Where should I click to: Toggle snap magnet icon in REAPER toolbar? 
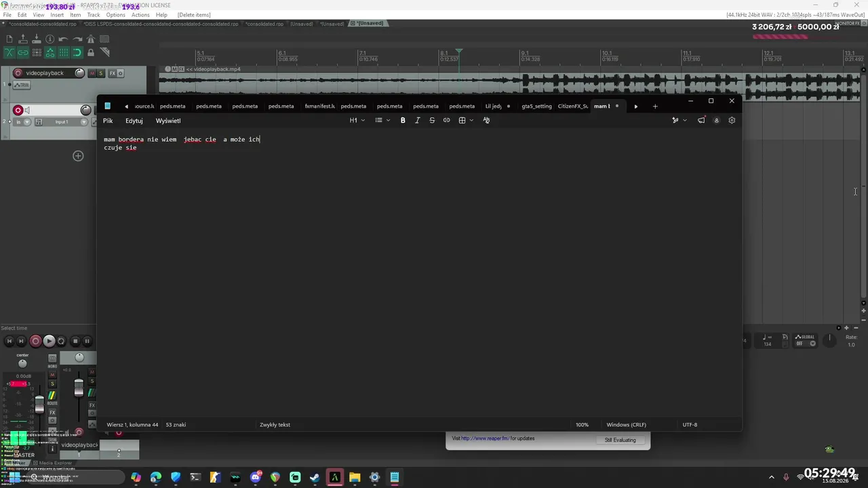(77, 52)
